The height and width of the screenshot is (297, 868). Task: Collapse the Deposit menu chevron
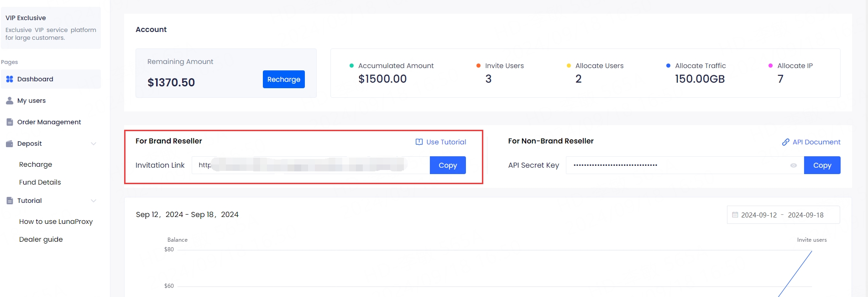click(x=94, y=143)
